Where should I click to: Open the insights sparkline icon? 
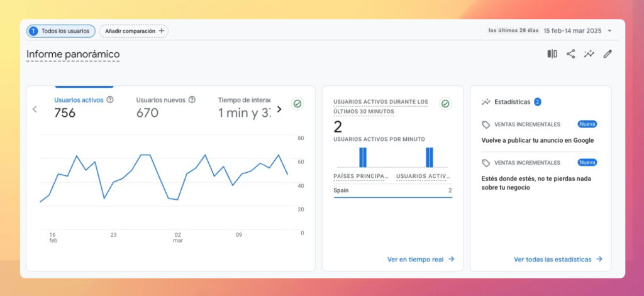coord(589,54)
